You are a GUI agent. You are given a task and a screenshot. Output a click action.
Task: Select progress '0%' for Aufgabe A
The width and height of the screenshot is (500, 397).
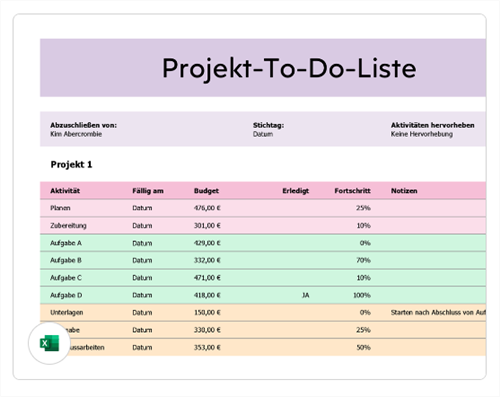[x=365, y=243]
